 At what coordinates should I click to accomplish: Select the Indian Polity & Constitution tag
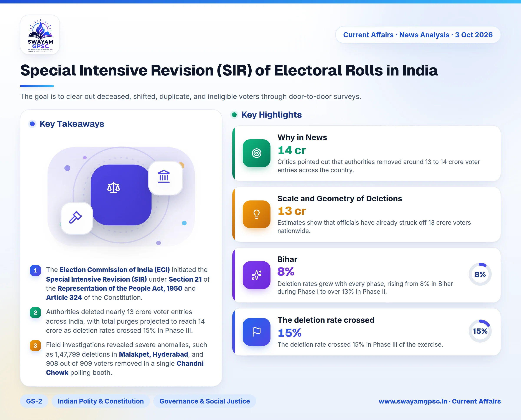pyautogui.click(x=101, y=401)
